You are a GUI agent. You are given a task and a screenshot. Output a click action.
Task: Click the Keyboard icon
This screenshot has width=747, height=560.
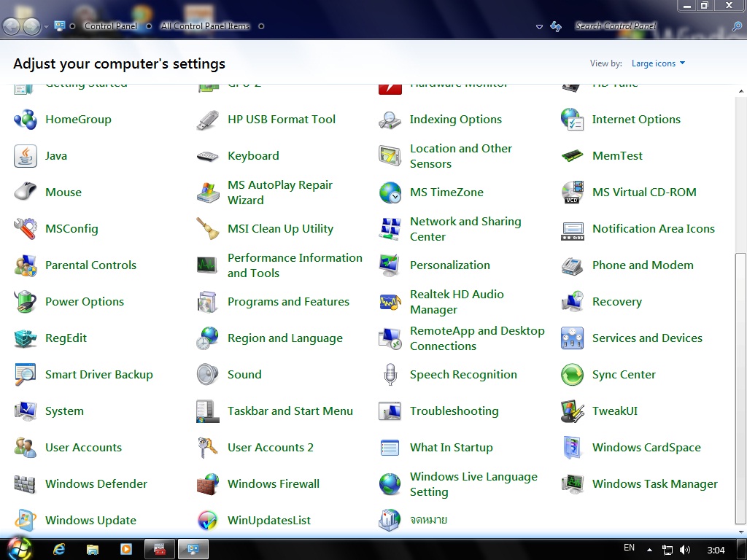click(x=208, y=156)
